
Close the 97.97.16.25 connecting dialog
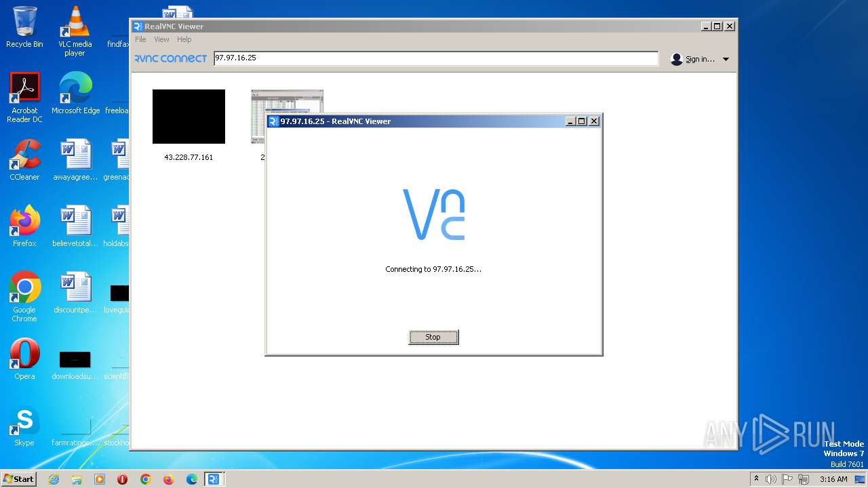(x=594, y=121)
